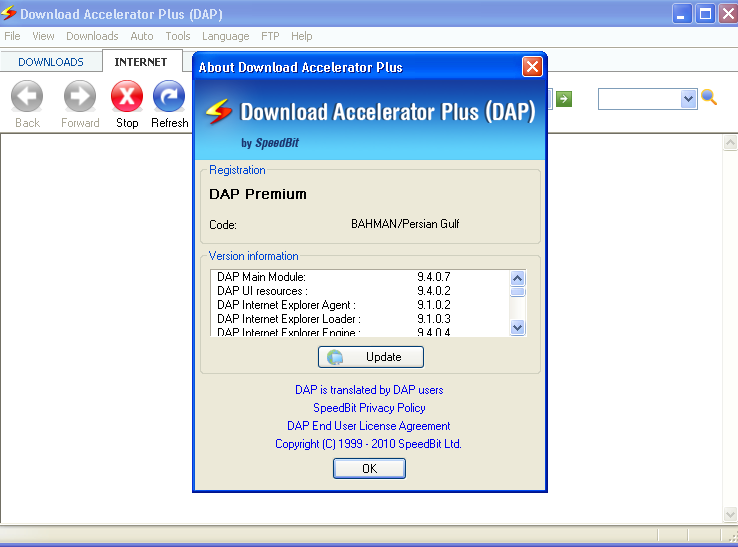
Task: Click browser pane scroll-up arrow
Action: [730, 142]
